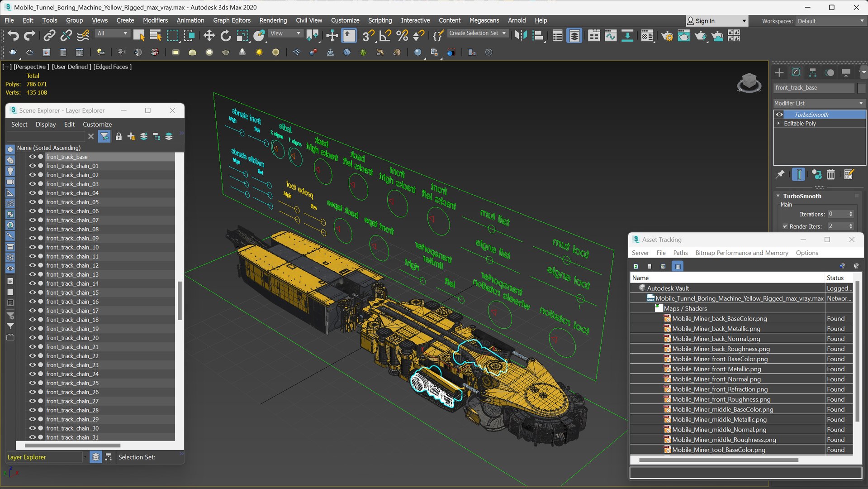Click table view icon in Asset Tracking

678,266
